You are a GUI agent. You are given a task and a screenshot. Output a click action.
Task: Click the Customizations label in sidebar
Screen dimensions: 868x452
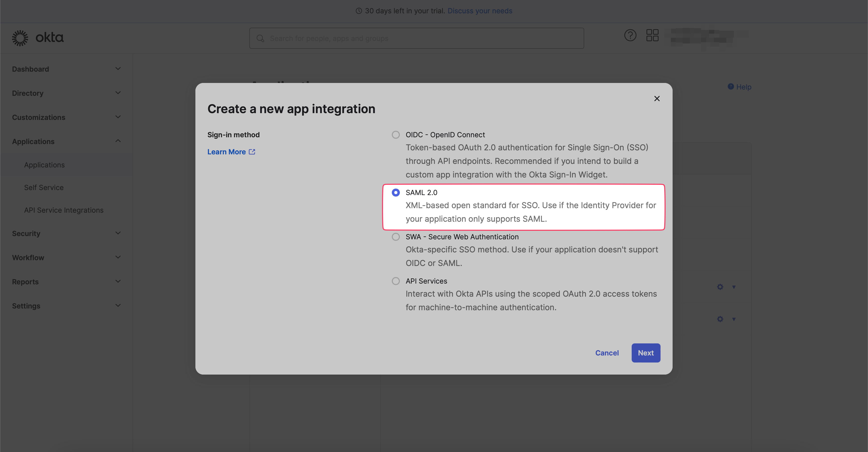tap(38, 117)
